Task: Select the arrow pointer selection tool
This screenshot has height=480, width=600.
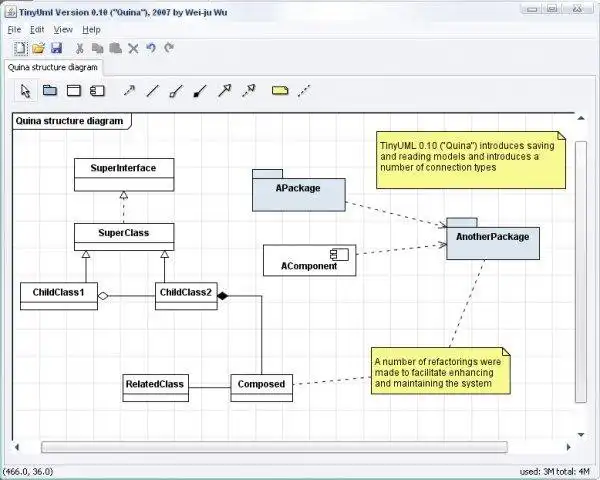Action: point(26,91)
